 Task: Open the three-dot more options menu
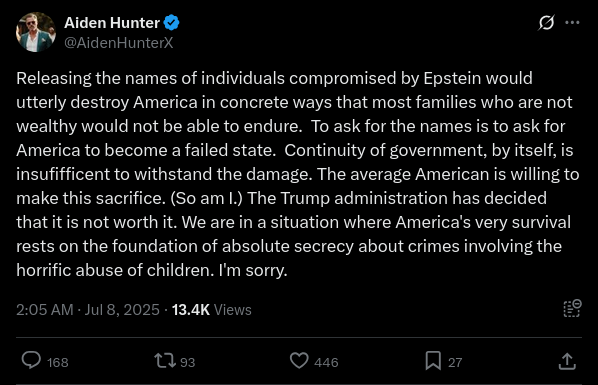pos(572,23)
